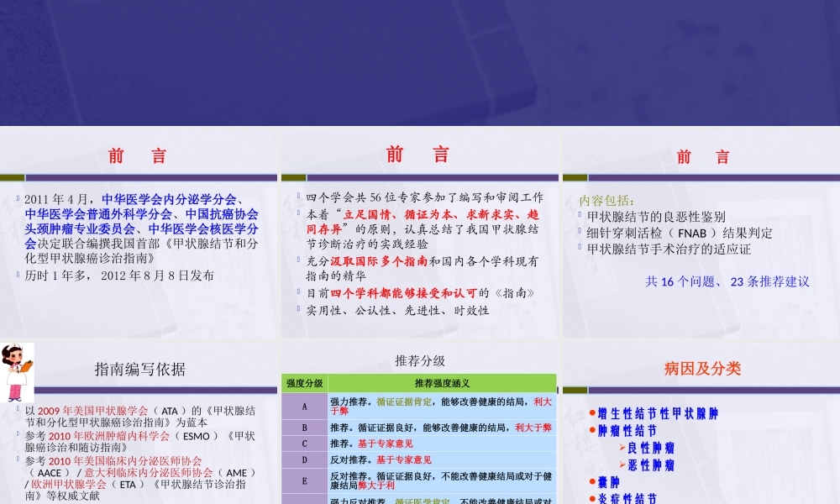Select grade C cell in the table
Screen dimensions: 840x504
pyautogui.click(x=304, y=444)
